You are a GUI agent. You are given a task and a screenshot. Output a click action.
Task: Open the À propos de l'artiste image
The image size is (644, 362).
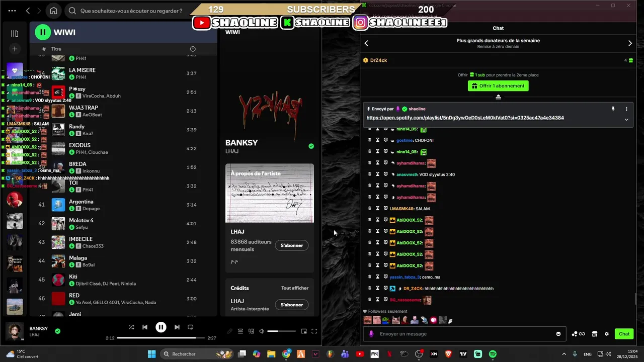(x=270, y=193)
